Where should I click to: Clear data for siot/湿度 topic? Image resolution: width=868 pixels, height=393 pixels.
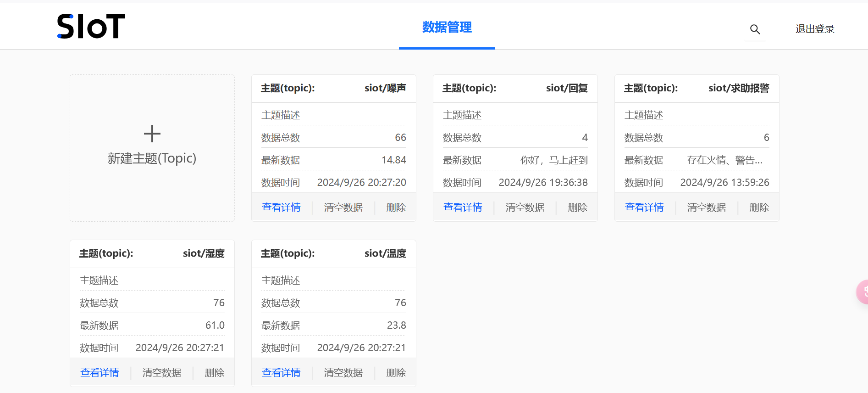pos(162,373)
